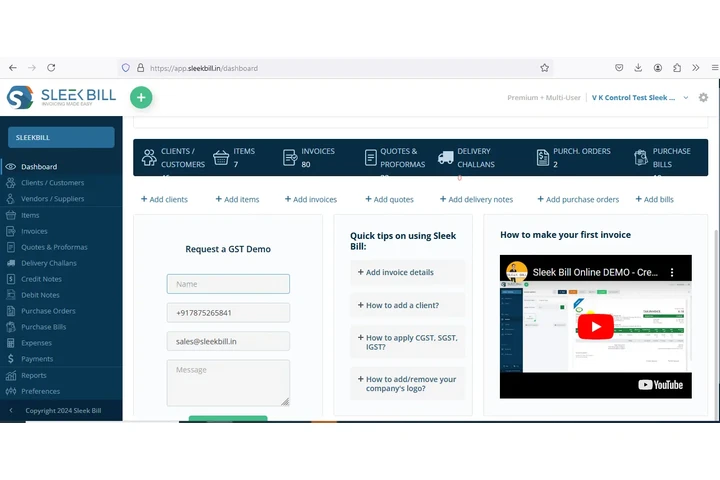
Task: Open Pocket save icon in toolbar
Action: tap(619, 68)
